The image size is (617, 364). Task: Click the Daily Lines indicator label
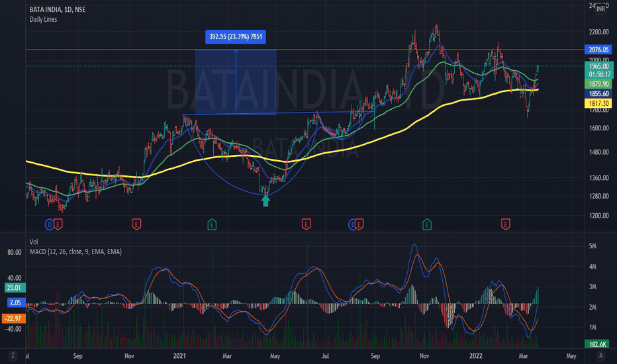click(x=43, y=19)
